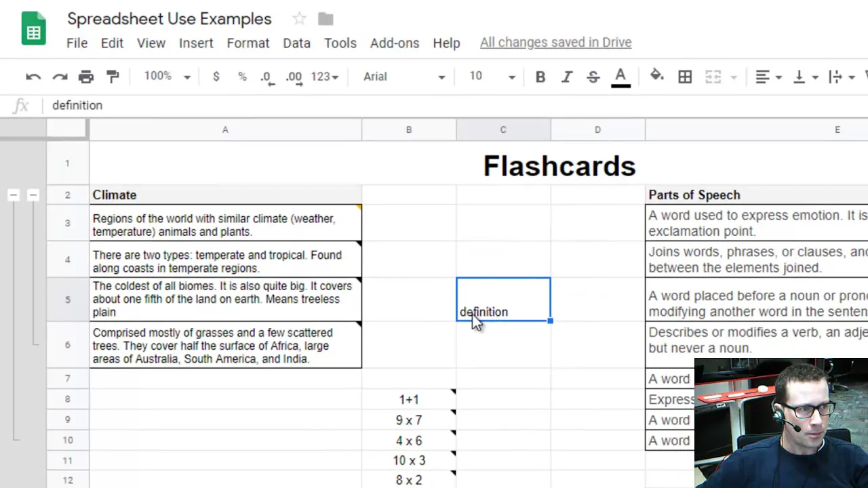
Task: Select the Paint format roller icon
Action: [x=113, y=77]
